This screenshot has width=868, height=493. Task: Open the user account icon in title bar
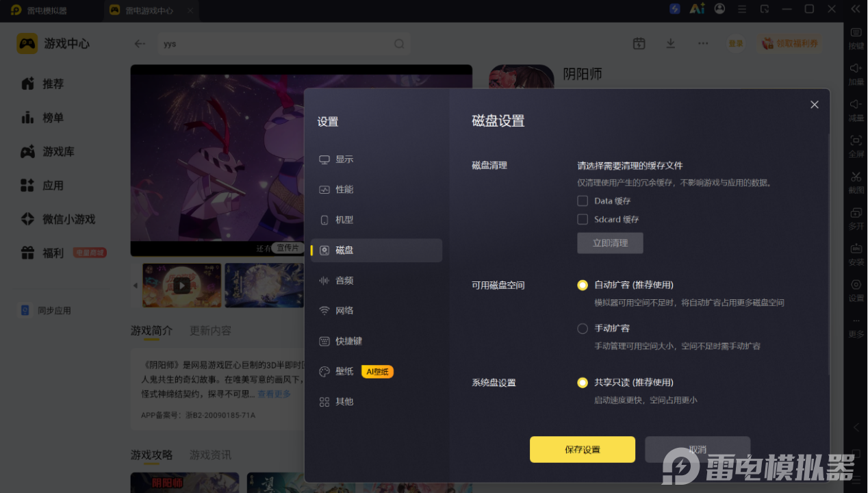[x=719, y=9]
